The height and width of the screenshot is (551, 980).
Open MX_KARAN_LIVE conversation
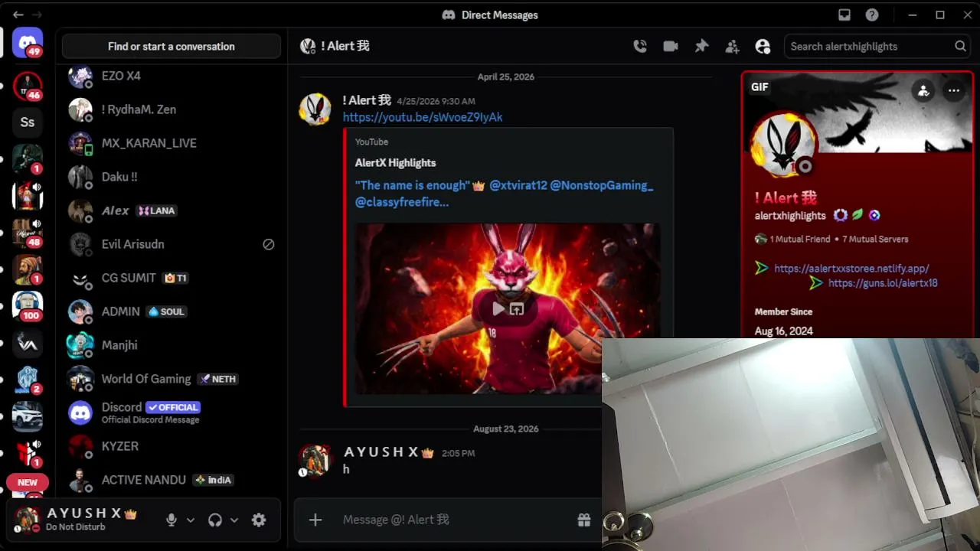(171, 143)
